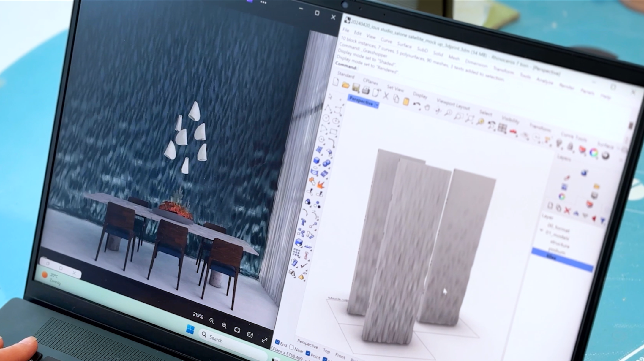This screenshot has width=644, height=361.
Task: Select the Ellipse tool in left toolbar
Action: click(336, 121)
